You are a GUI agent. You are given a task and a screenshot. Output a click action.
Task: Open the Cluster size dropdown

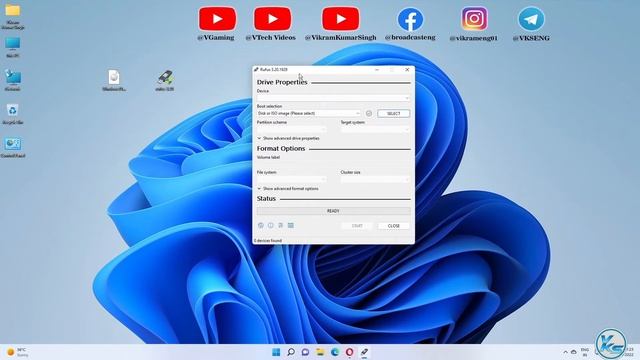[375, 179]
